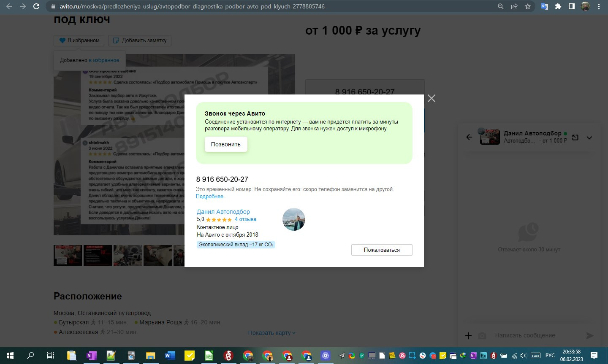Open Task View in the taskbar
608x364 pixels.
coord(51,356)
